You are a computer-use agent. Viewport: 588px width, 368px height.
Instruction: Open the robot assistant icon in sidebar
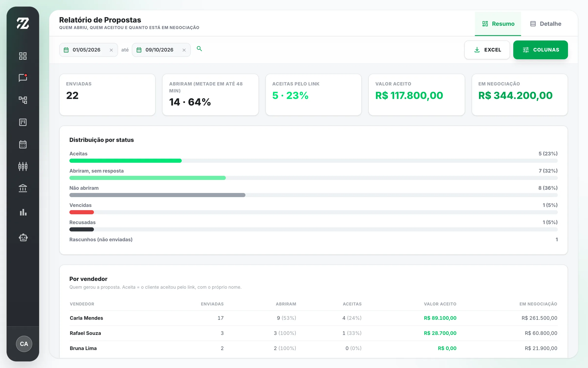coord(23,237)
